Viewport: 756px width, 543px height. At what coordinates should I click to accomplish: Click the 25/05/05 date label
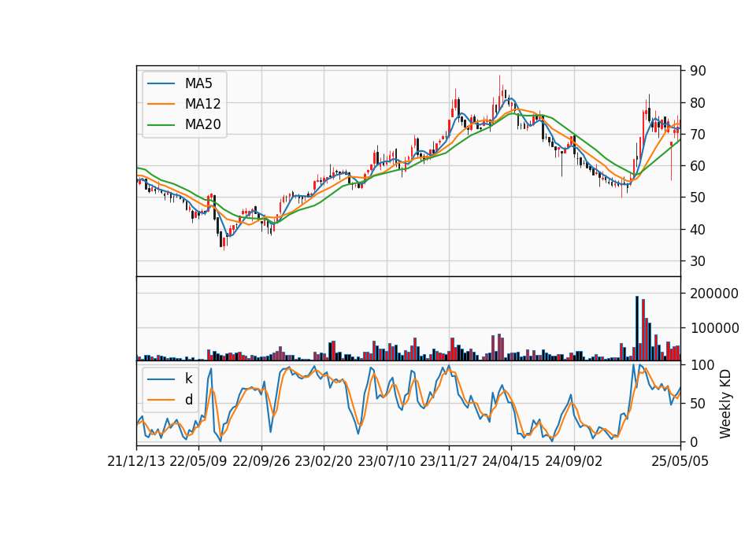click(x=680, y=461)
